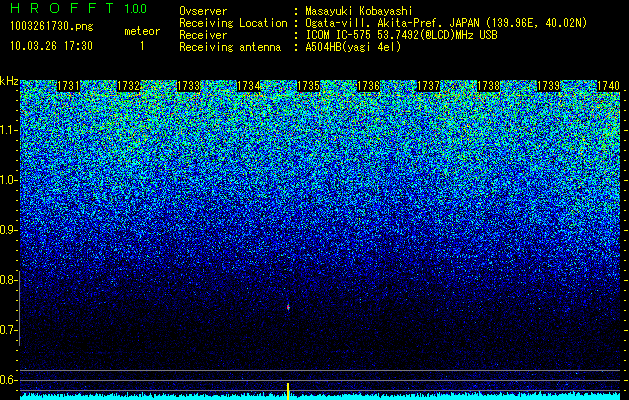
Task: Click the observer name Masayuki Kobayashi
Action: tap(359, 11)
